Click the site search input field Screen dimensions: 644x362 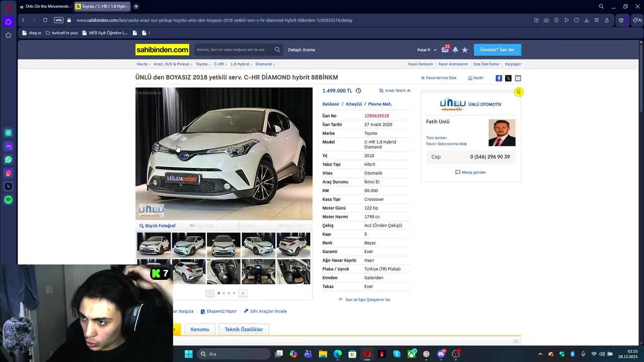tap(234, 50)
